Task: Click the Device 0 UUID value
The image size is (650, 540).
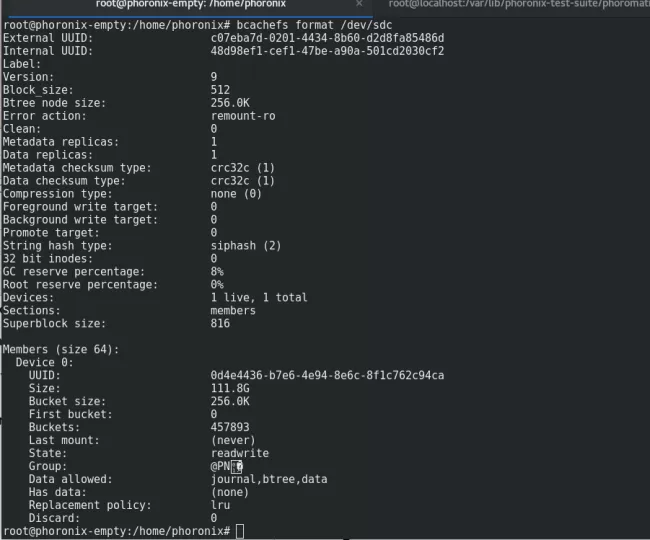Action: (327, 375)
